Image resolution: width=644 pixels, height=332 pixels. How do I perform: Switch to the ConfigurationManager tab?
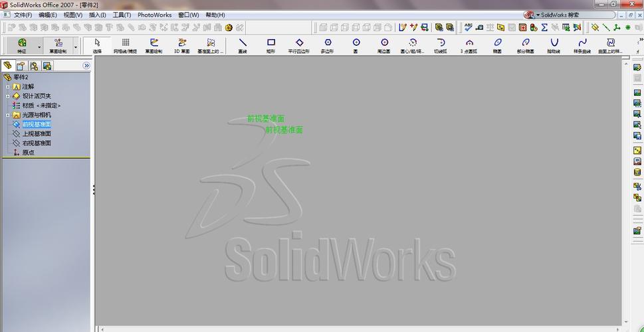34,66
